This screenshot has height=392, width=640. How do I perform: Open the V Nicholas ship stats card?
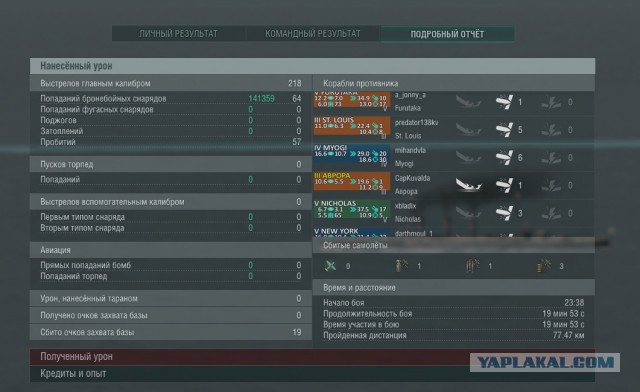pos(351,209)
